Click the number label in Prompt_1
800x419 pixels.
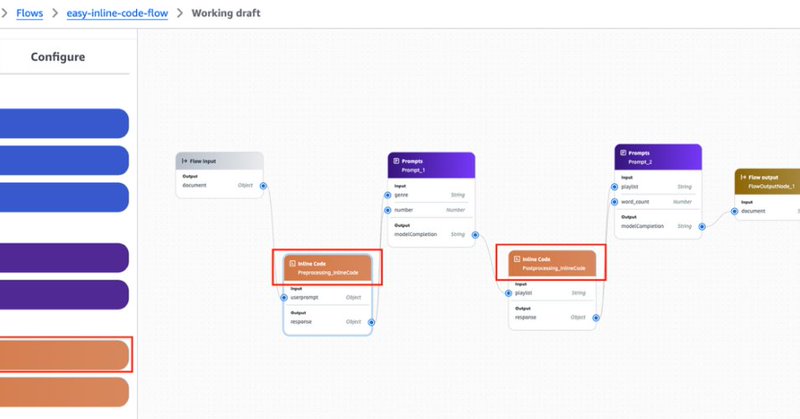pyautogui.click(x=403, y=210)
